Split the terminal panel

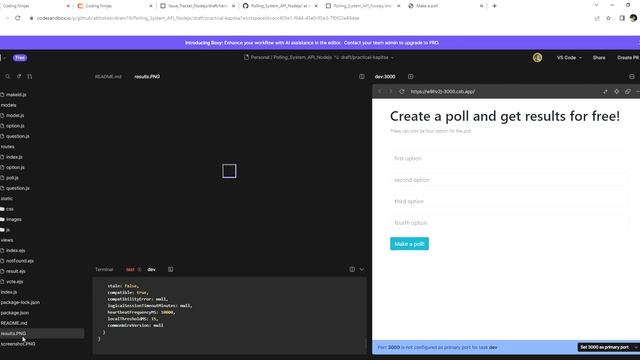tap(352, 269)
